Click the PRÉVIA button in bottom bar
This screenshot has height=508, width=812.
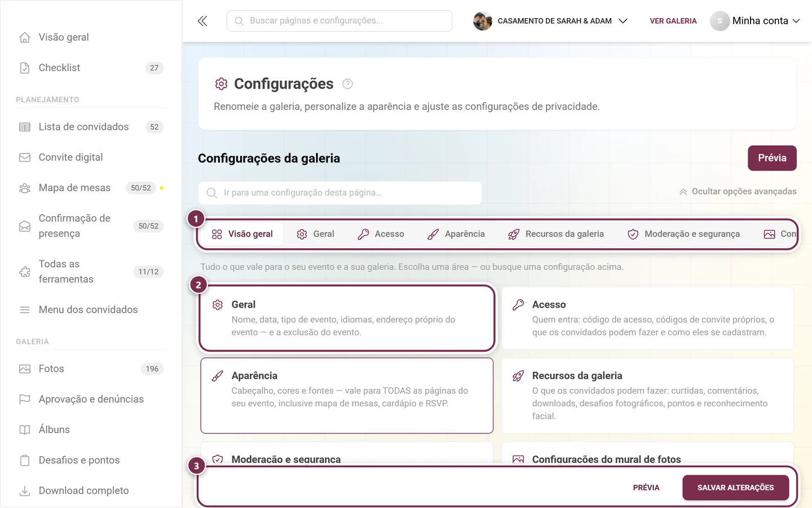coord(646,488)
